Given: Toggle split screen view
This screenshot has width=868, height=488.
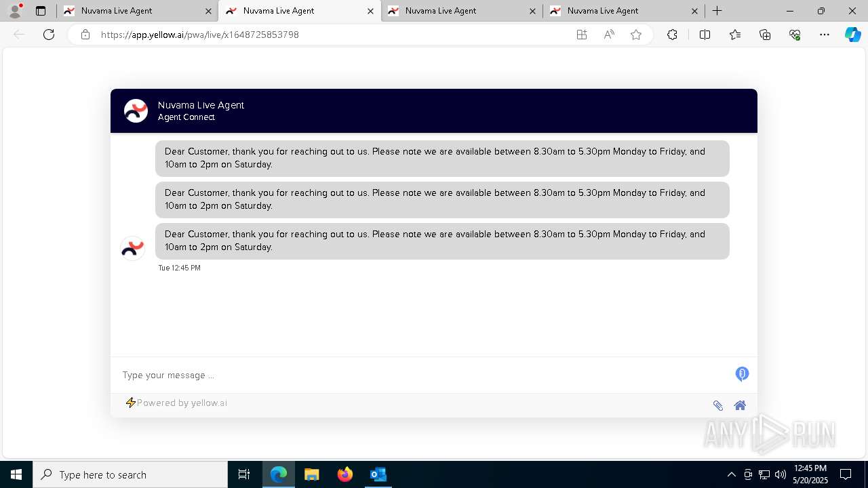Looking at the screenshot, I should coord(705,35).
